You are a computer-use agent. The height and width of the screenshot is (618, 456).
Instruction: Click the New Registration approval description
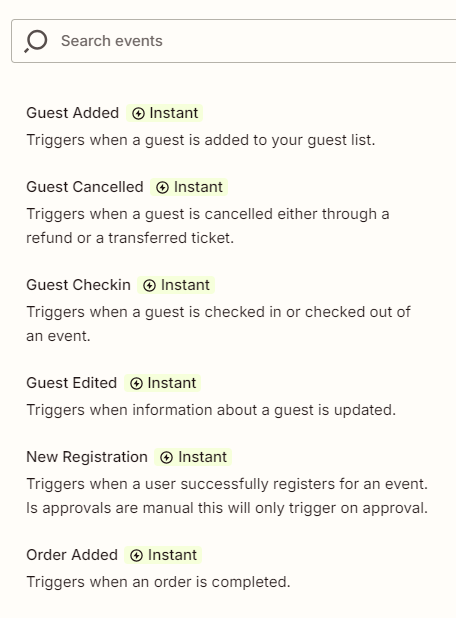[x=227, y=496]
